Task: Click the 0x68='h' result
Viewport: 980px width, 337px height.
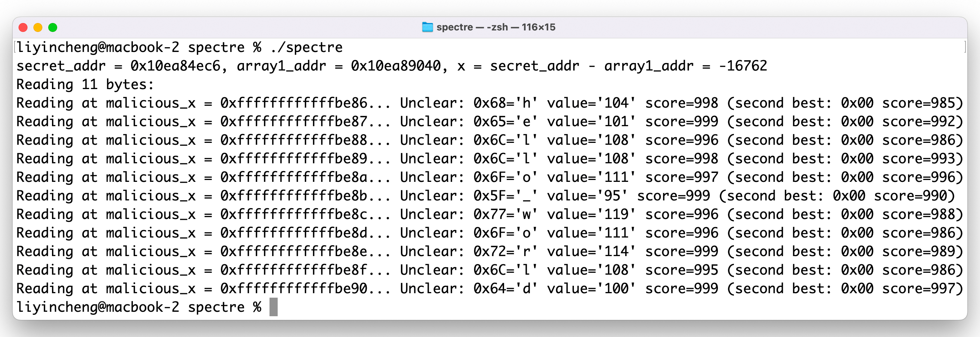Action: (x=506, y=103)
